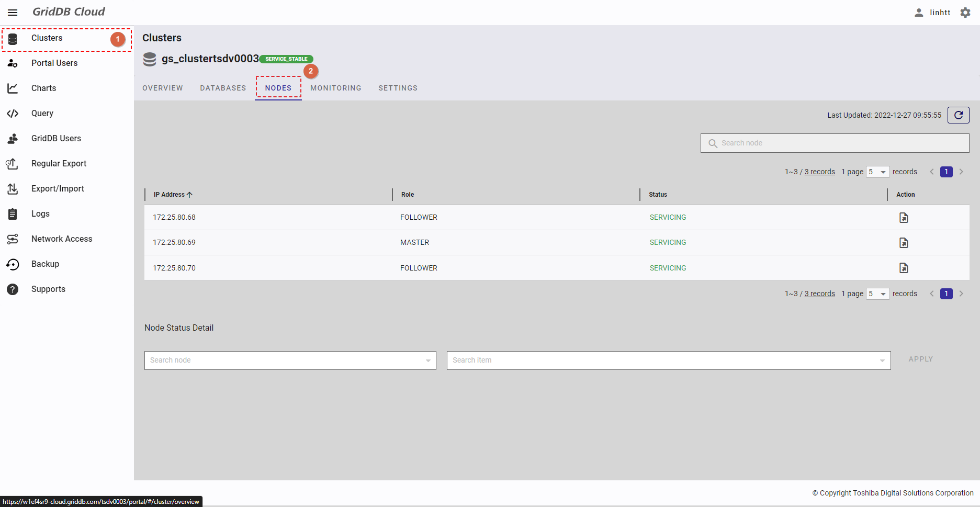
Task: Open bottom records-per-page dropdown
Action: pyautogui.click(x=878, y=294)
